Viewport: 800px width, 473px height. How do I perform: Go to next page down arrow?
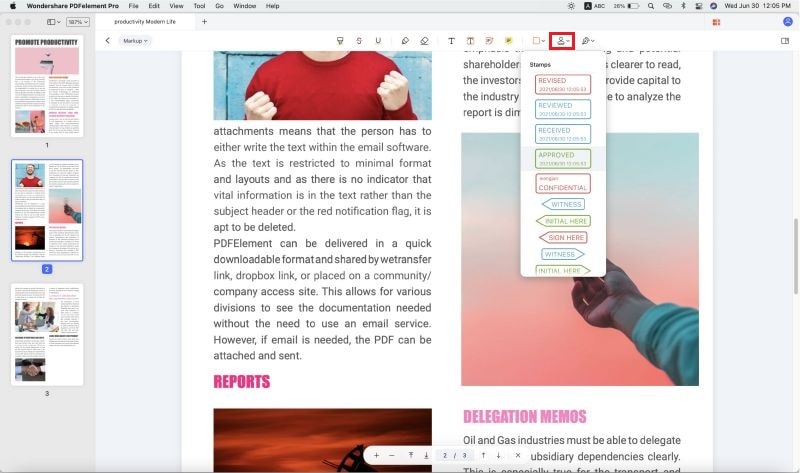pos(498,455)
